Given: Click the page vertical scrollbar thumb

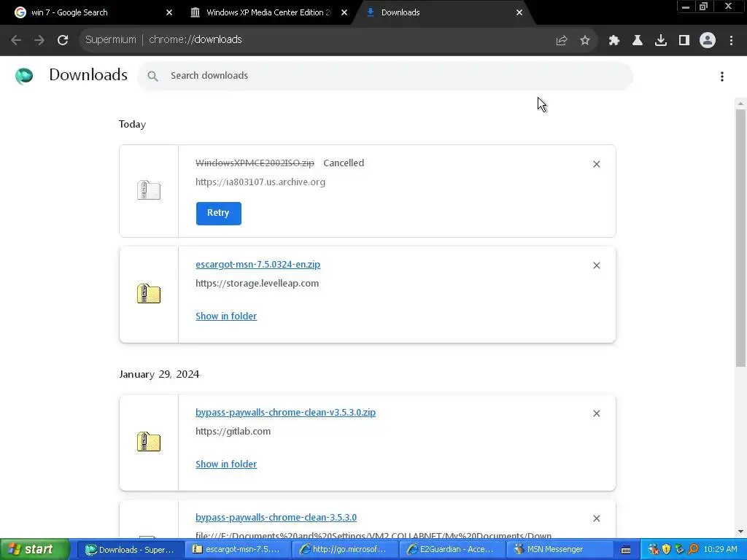Looking at the screenshot, I should coord(740,238).
